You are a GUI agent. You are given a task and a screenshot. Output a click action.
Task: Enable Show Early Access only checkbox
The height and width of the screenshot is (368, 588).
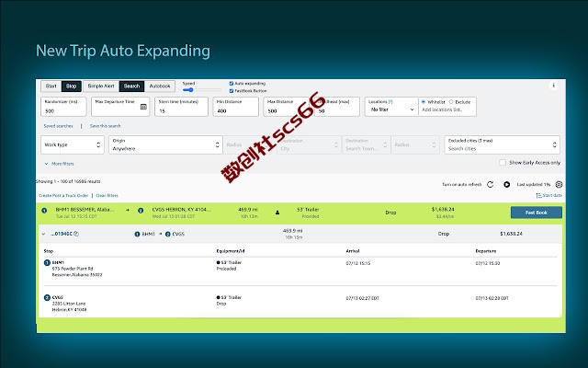[503, 162]
